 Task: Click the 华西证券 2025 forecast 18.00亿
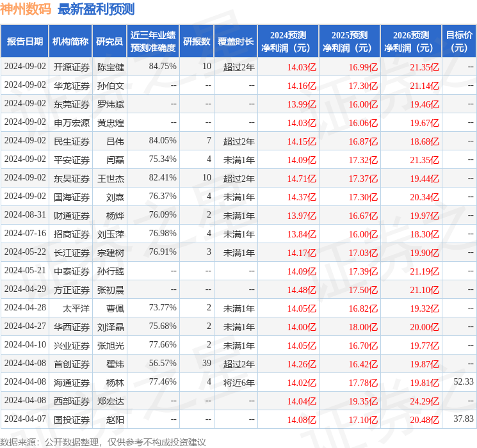pyautogui.click(x=363, y=327)
